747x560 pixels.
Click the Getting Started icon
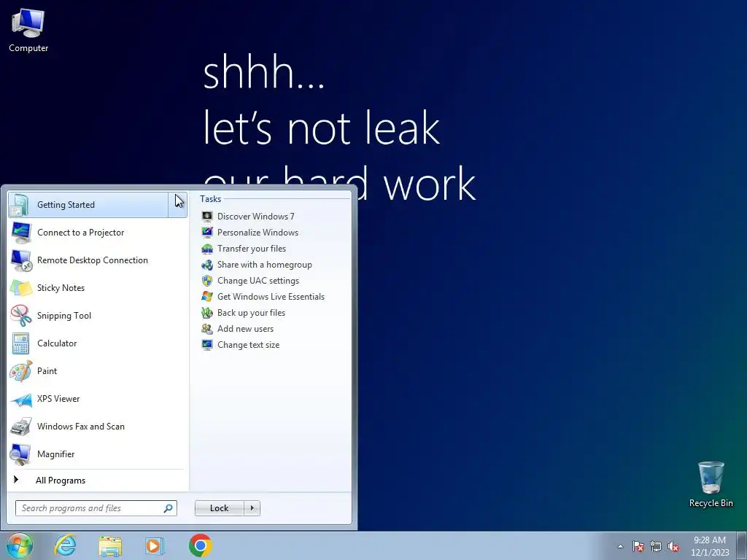click(x=20, y=205)
